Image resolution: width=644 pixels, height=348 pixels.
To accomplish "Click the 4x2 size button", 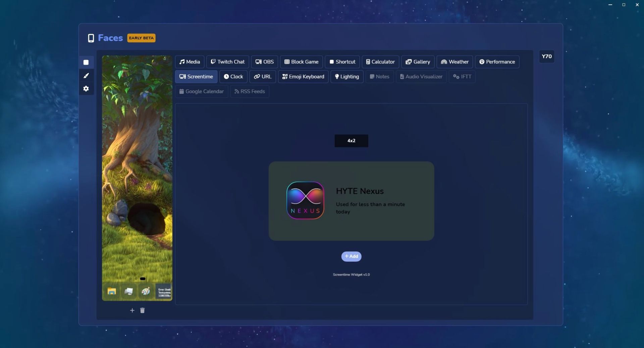I will pos(351,141).
